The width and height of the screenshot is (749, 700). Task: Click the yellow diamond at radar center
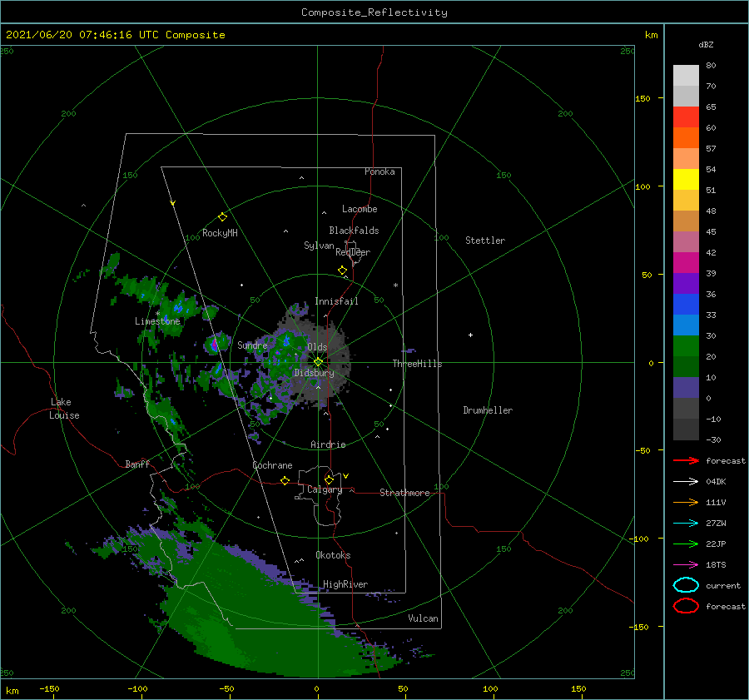318,362
